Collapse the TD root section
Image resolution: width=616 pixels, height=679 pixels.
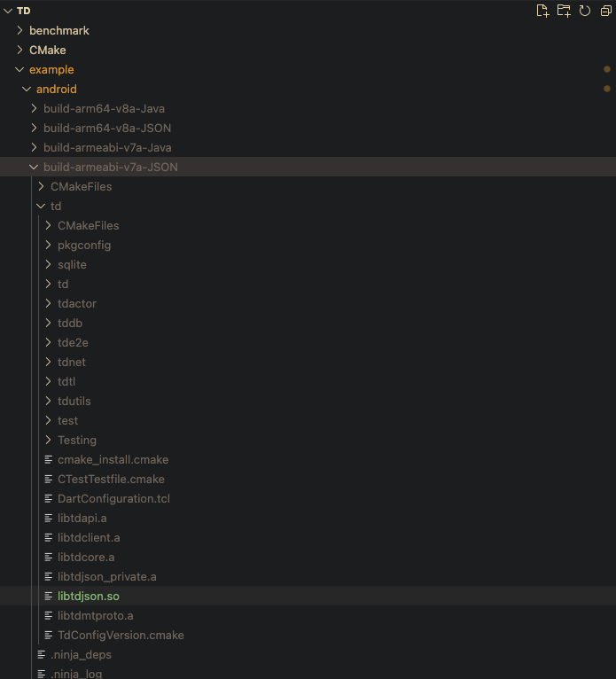click(x=8, y=11)
